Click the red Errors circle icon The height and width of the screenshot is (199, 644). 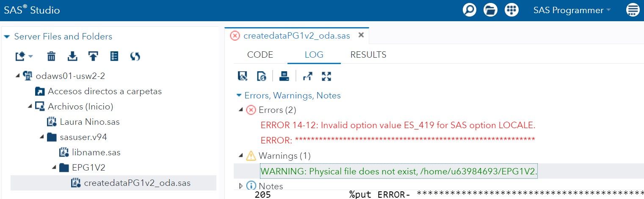(x=251, y=110)
